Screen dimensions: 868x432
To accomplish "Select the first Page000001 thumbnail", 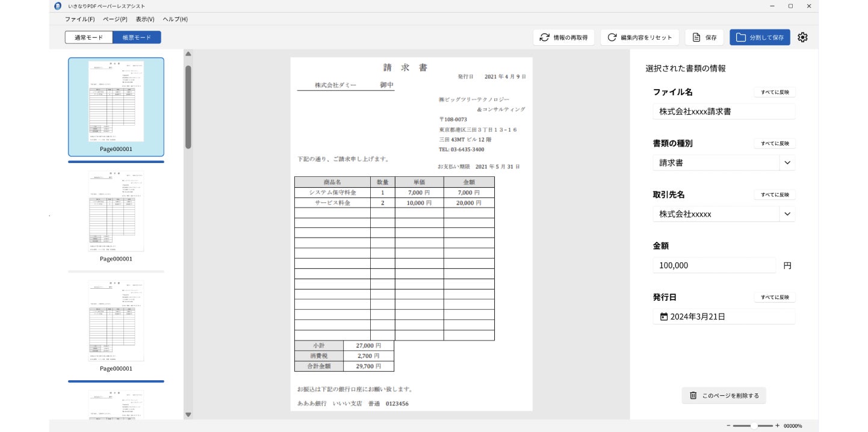I will (x=116, y=106).
